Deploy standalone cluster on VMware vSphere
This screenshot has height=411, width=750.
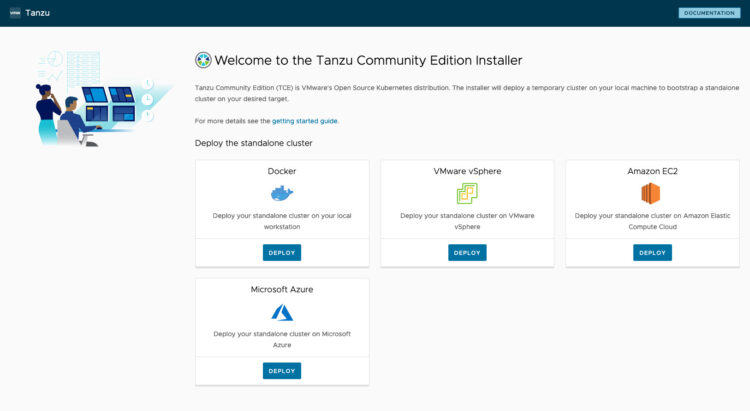tap(467, 253)
